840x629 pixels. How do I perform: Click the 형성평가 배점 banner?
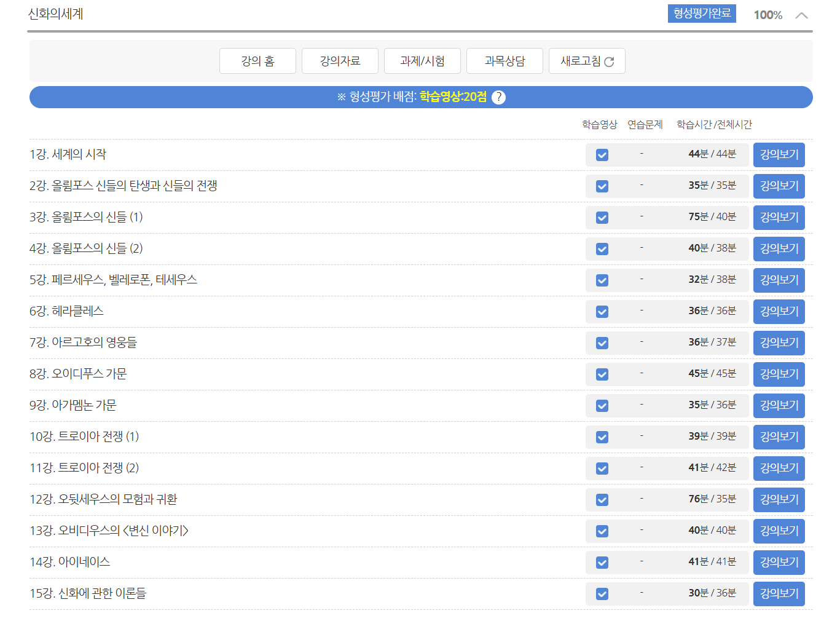click(421, 97)
